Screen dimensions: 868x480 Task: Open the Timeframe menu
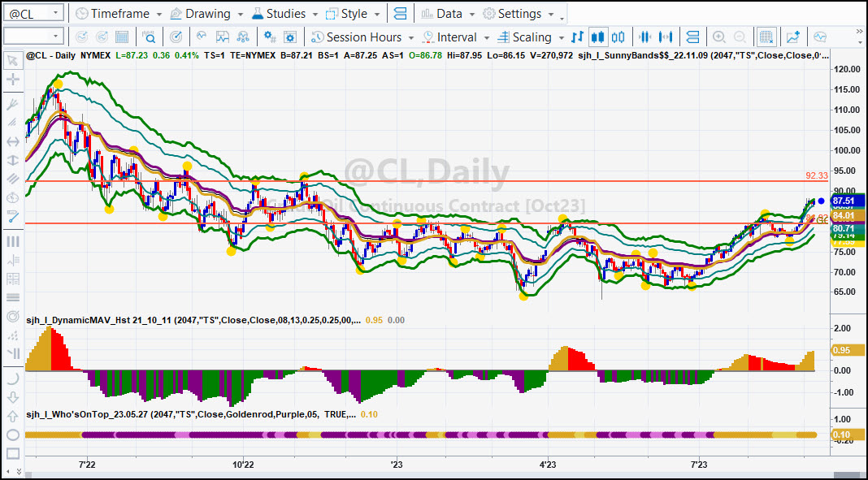[114, 13]
